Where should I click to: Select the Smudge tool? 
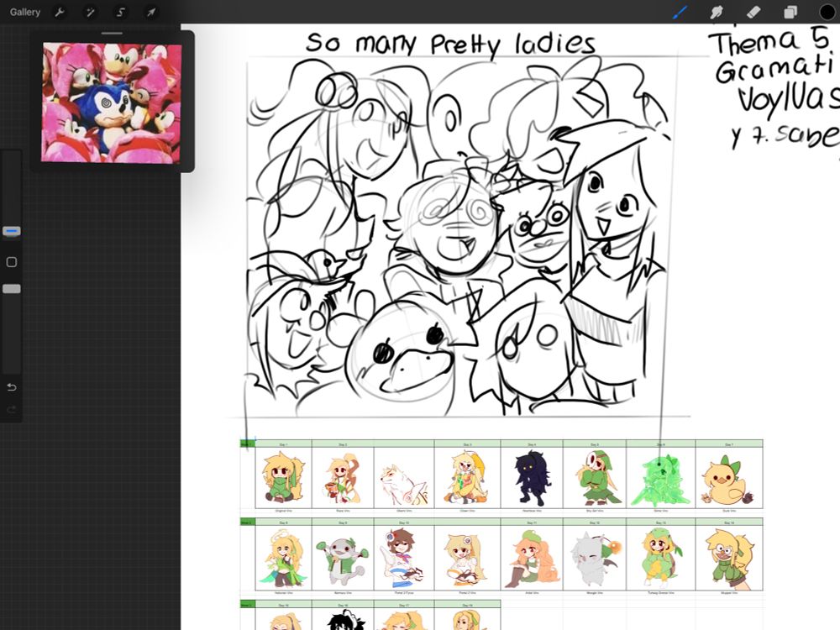(x=717, y=12)
